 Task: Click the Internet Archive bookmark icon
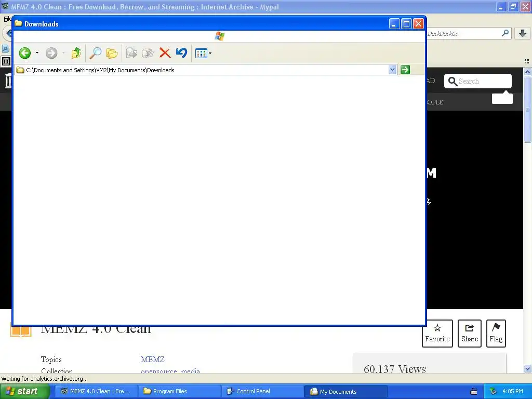coord(6,61)
